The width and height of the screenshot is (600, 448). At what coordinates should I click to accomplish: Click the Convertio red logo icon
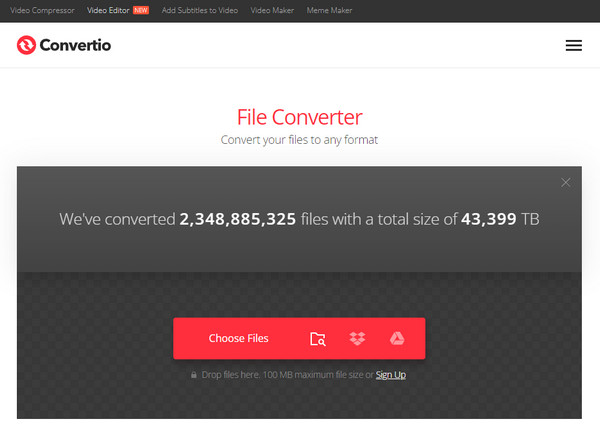point(26,45)
